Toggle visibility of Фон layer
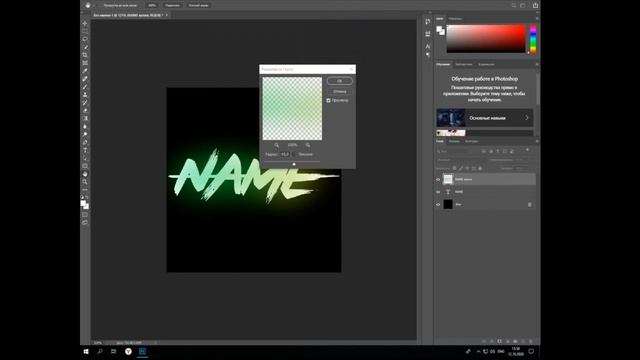Screen dimensions: 640x360 tap(438, 204)
